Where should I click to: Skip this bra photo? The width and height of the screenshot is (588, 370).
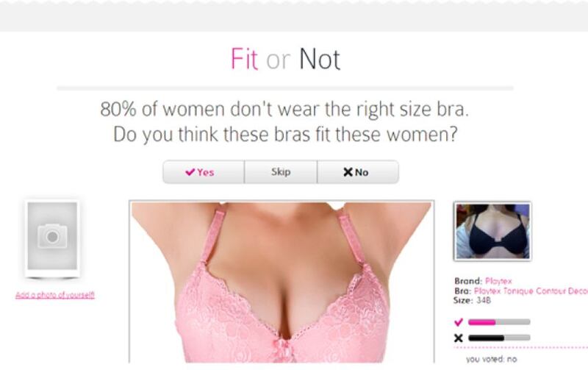point(281,172)
